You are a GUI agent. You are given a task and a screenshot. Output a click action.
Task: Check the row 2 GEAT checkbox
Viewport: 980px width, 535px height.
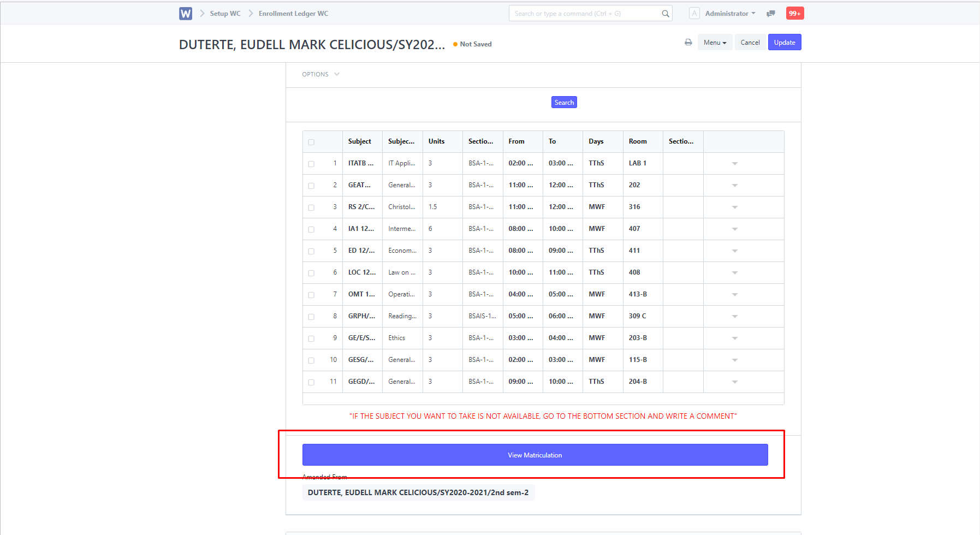tap(311, 186)
